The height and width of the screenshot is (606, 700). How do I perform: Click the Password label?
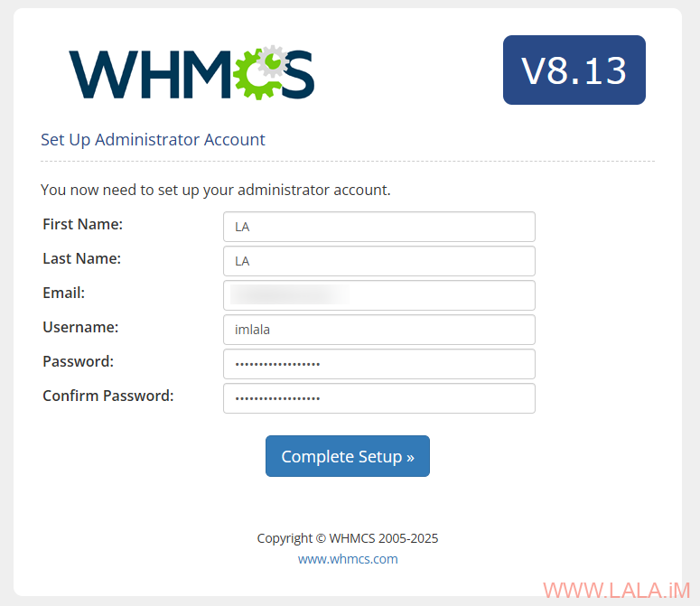[x=78, y=361]
